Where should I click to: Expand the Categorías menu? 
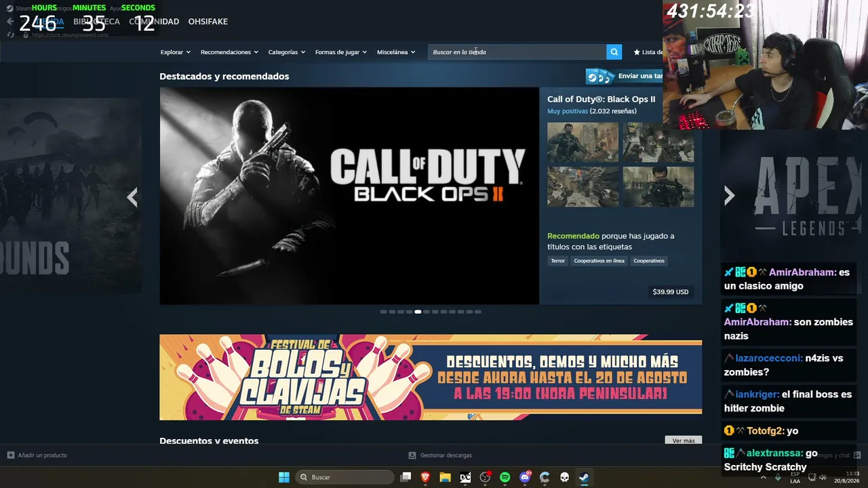coord(286,52)
